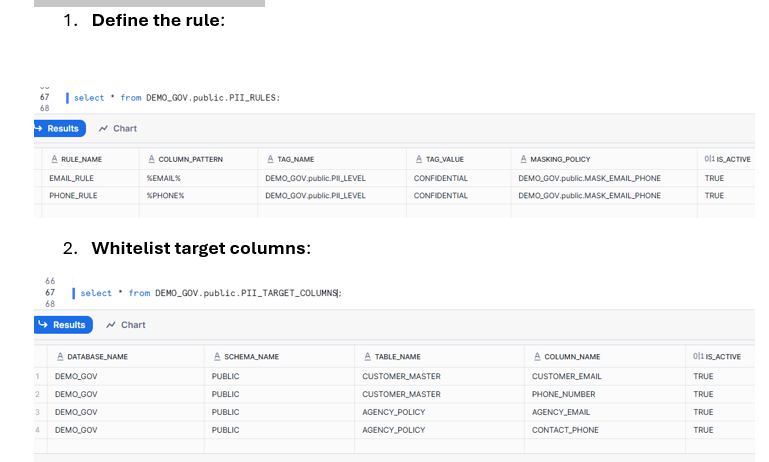Open Chart tab of PII_RULES query
Screen dimensions: 769x462
click(118, 128)
